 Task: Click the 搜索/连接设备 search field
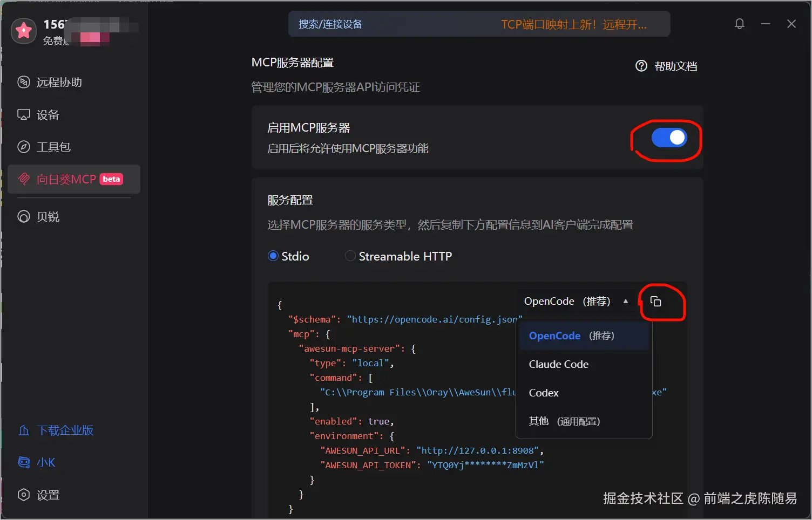coord(479,24)
